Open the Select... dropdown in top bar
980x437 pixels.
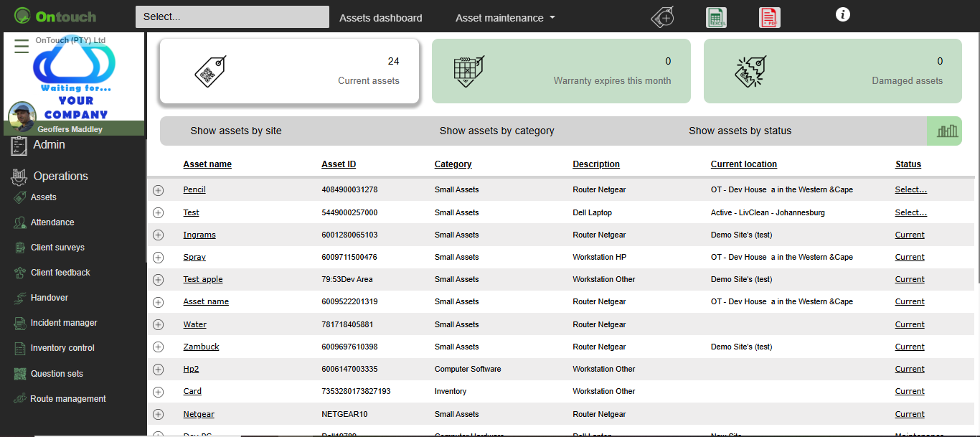click(232, 17)
